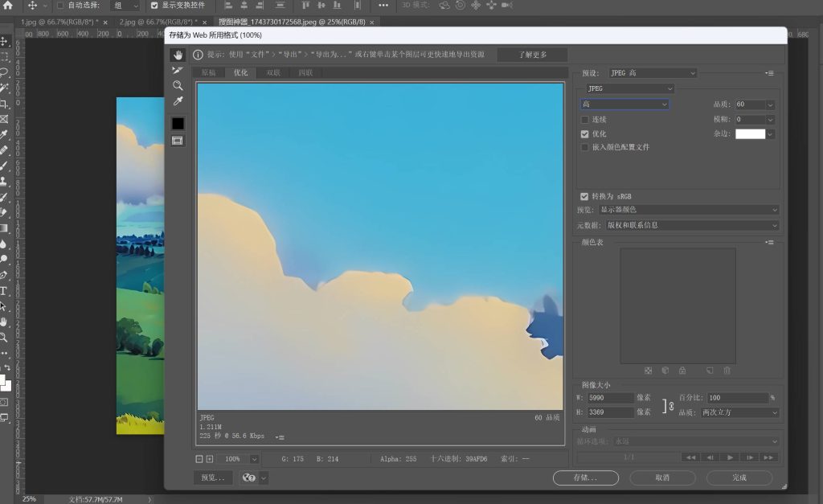
Task: Enable the 连续 (Progressive) checkbox
Action: [x=585, y=120]
